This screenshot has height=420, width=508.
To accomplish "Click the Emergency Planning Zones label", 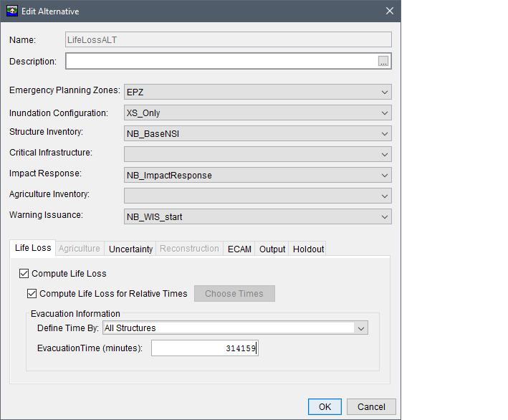I will (64, 90).
